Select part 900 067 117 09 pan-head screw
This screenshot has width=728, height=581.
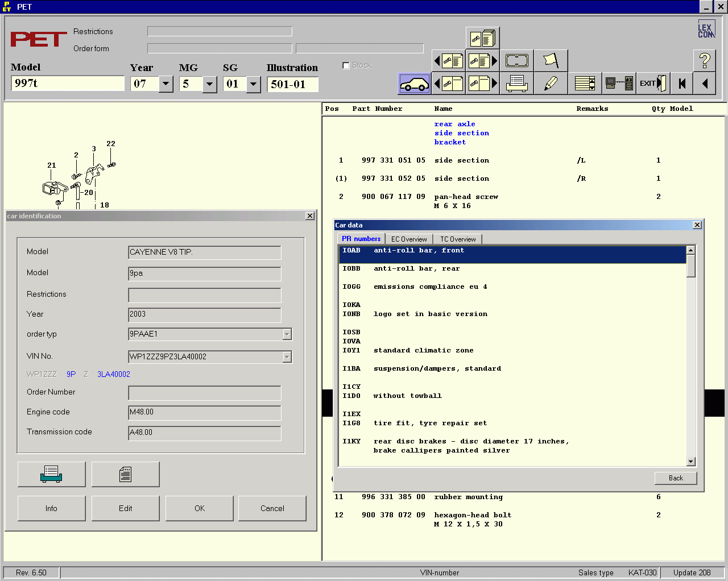click(x=523, y=201)
